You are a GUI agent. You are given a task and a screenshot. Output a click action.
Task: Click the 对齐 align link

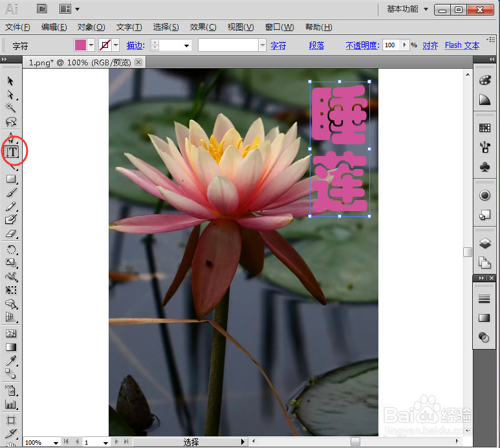430,45
